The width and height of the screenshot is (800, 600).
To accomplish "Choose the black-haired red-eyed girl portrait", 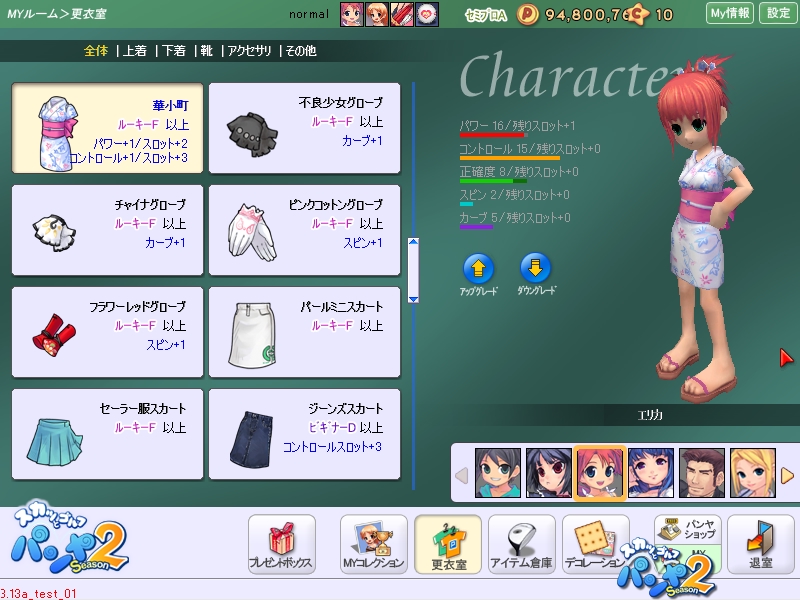I will pos(549,472).
